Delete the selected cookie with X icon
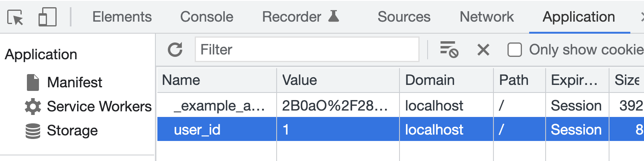 coord(483,50)
